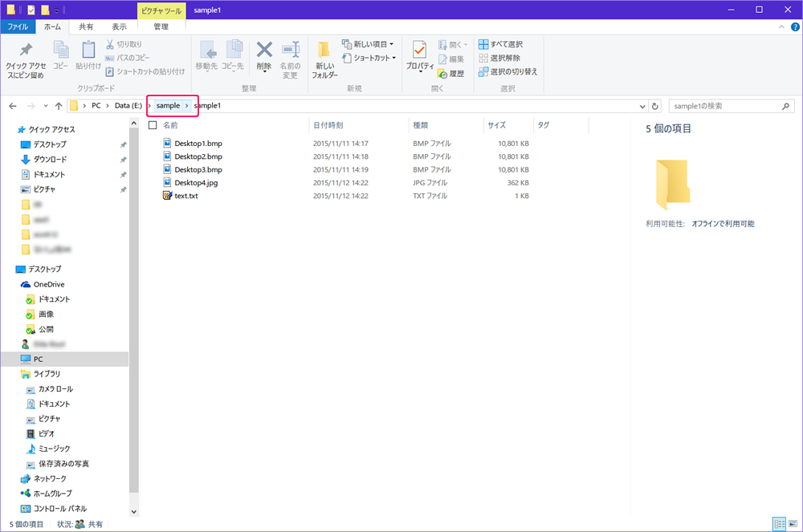The height and width of the screenshot is (532, 803).
Task: Click the Copy icon in ribbon
Action: point(61,50)
